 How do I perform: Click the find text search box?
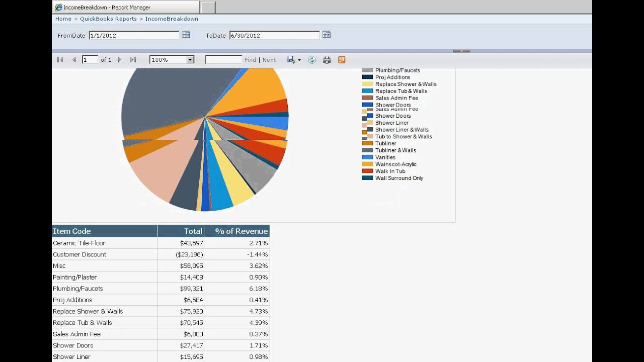(224, 60)
